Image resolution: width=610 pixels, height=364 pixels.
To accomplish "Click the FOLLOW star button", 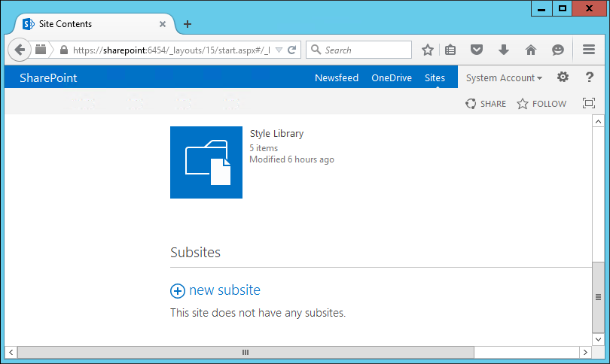I will pos(541,104).
